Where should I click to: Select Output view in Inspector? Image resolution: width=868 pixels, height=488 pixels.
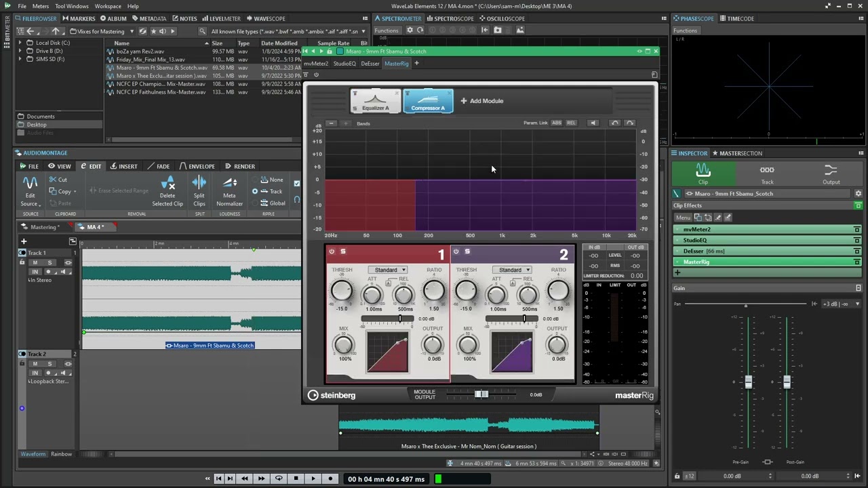click(831, 174)
